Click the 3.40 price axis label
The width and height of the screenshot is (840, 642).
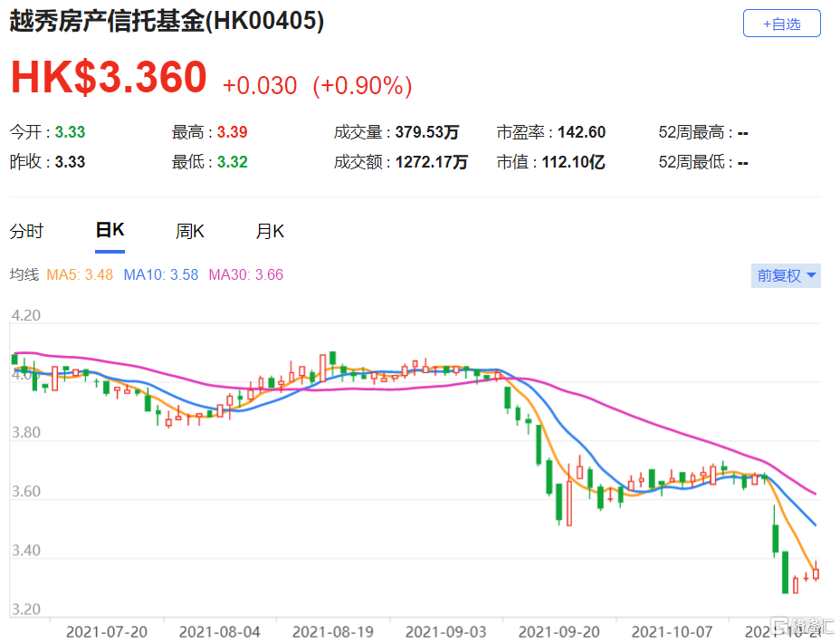pos(25,551)
